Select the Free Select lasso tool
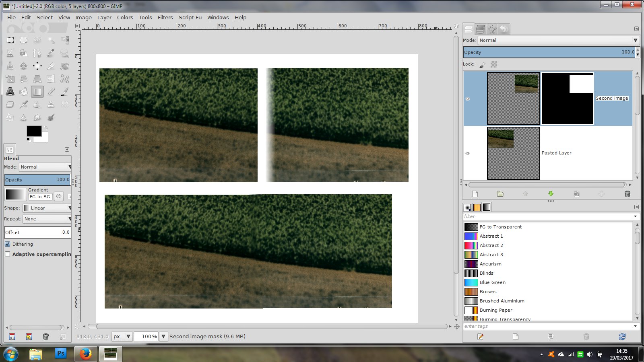Viewport: 644px width, 362px height. [37, 40]
